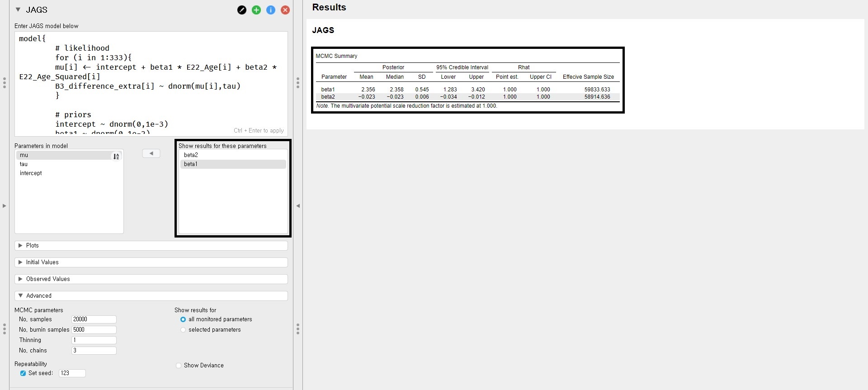
Task: Click the seed value input field
Action: pyautogui.click(x=72, y=373)
